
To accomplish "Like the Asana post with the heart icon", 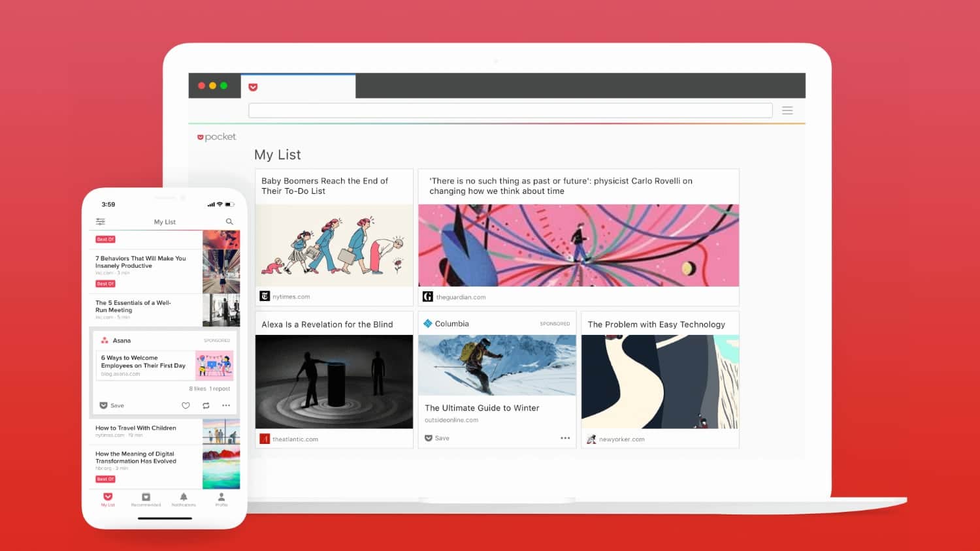I will tap(186, 405).
